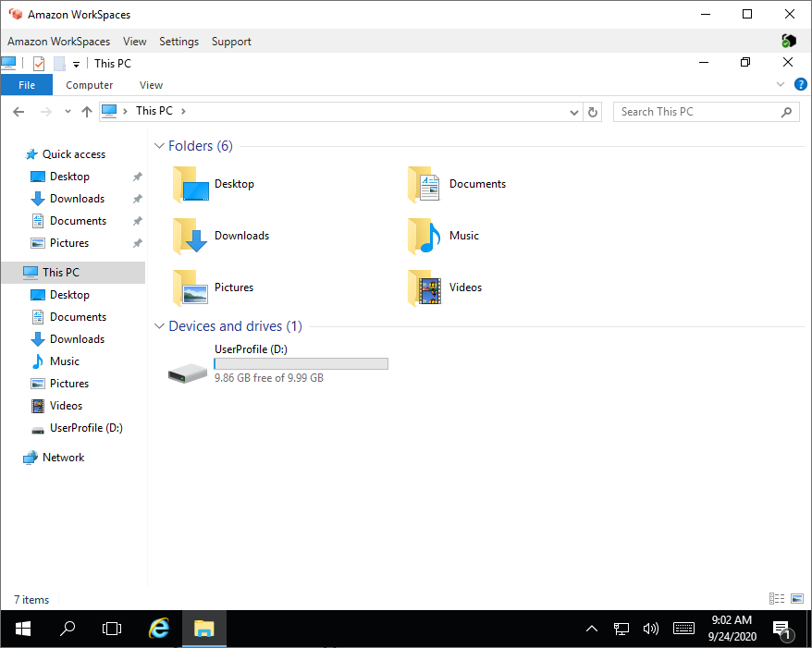Open the network icon in system tray
The height and width of the screenshot is (648, 812).
[x=621, y=629]
